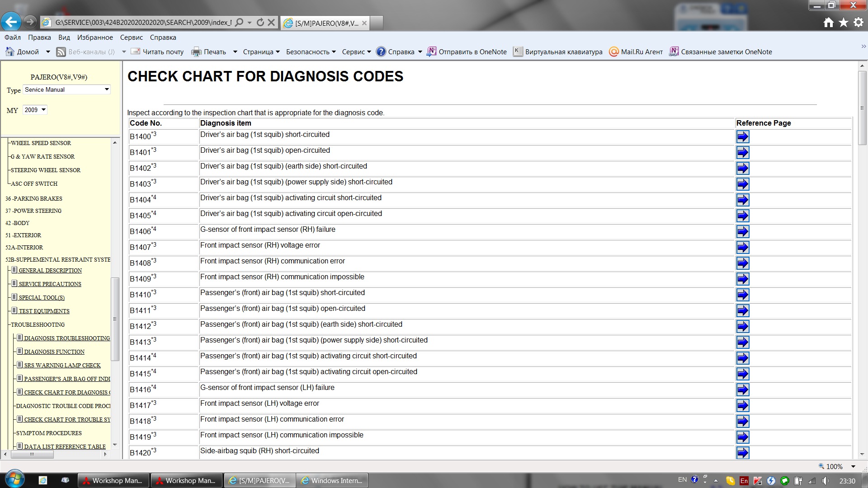This screenshot has width=868, height=488.
Task: Open the Type Service Manual dropdown
Action: pyautogui.click(x=66, y=89)
